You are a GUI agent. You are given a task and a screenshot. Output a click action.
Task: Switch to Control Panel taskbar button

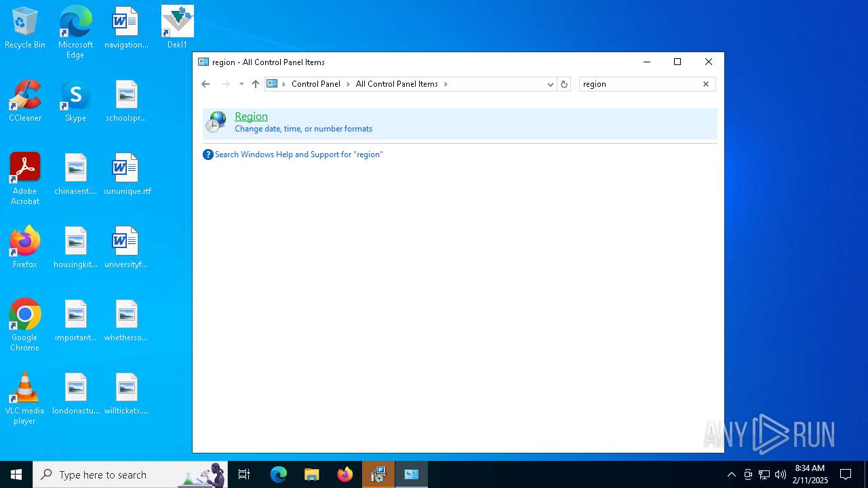tap(412, 474)
